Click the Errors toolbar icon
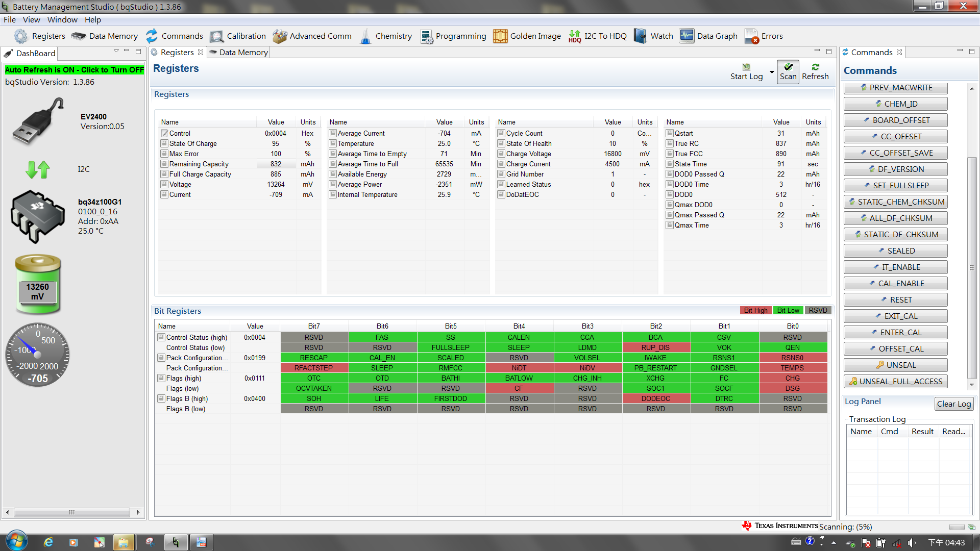Screen dimensions: 980x551 click(x=751, y=36)
